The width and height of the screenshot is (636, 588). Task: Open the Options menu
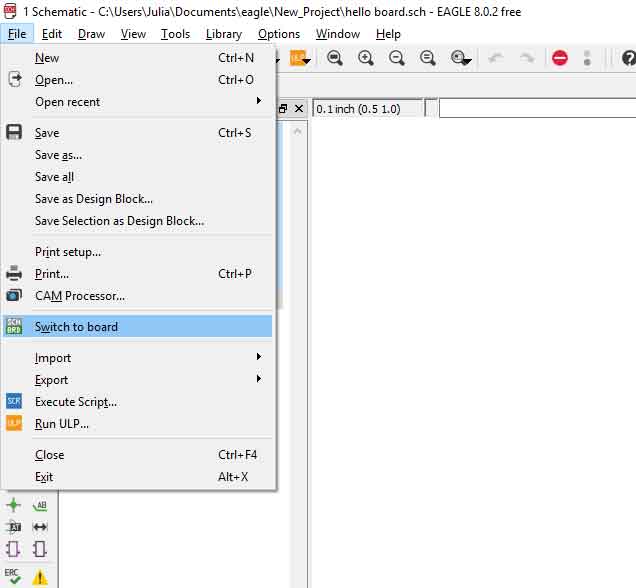pos(279,34)
